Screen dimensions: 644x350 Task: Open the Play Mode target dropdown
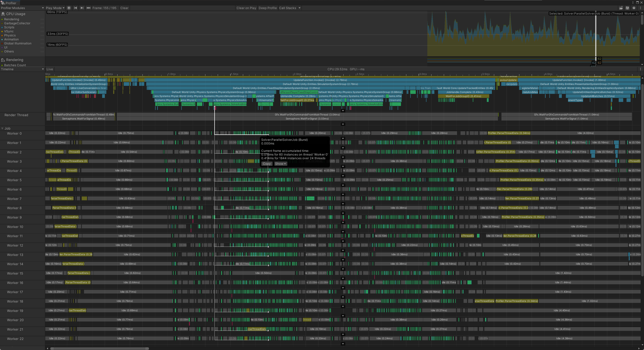coord(55,8)
